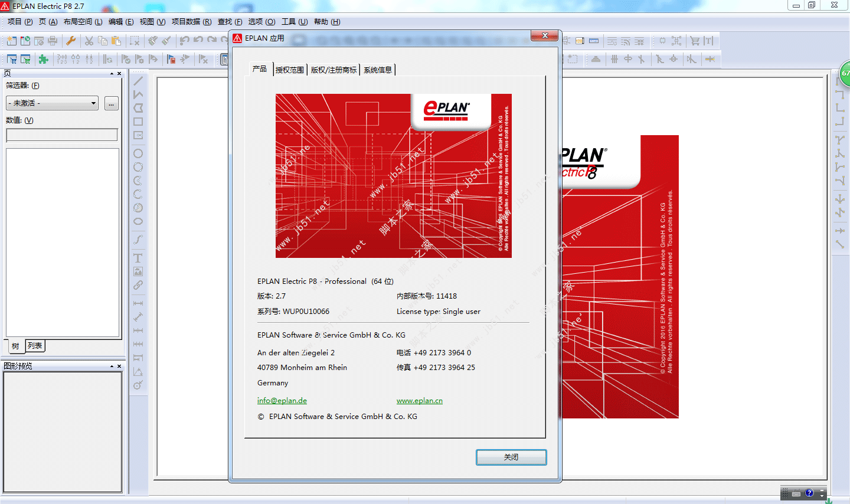Open the 布局空间 (L) menu
Image resolution: width=850 pixels, height=504 pixels.
(83, 22)
